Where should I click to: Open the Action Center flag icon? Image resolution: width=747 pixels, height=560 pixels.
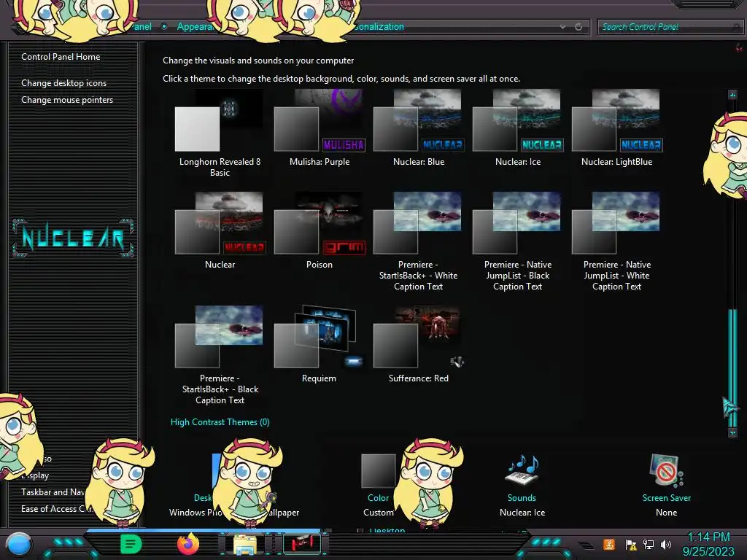[631, 544]
